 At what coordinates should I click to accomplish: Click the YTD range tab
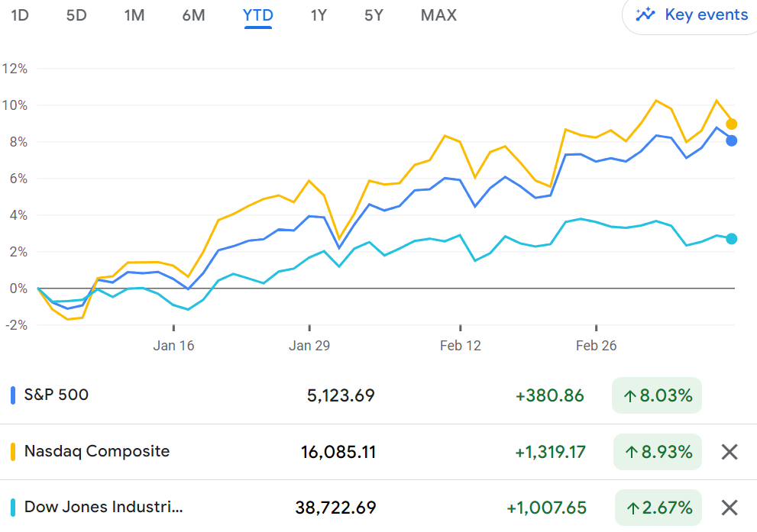coord(257,15)
